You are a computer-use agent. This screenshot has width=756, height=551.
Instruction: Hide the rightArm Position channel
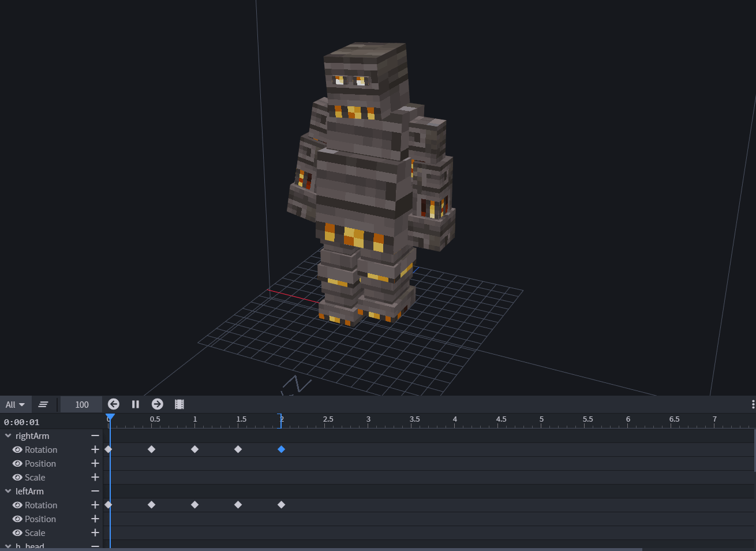click(x=17, y=464)
